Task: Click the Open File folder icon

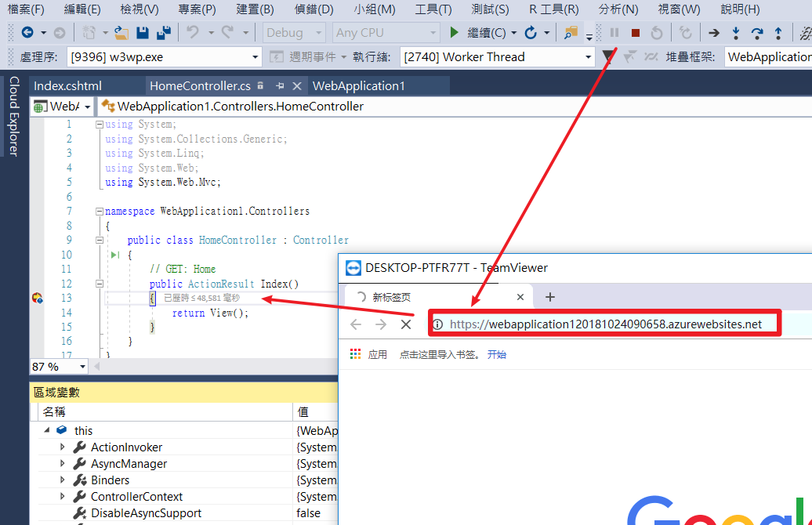Action: click(x=121, y=33)
